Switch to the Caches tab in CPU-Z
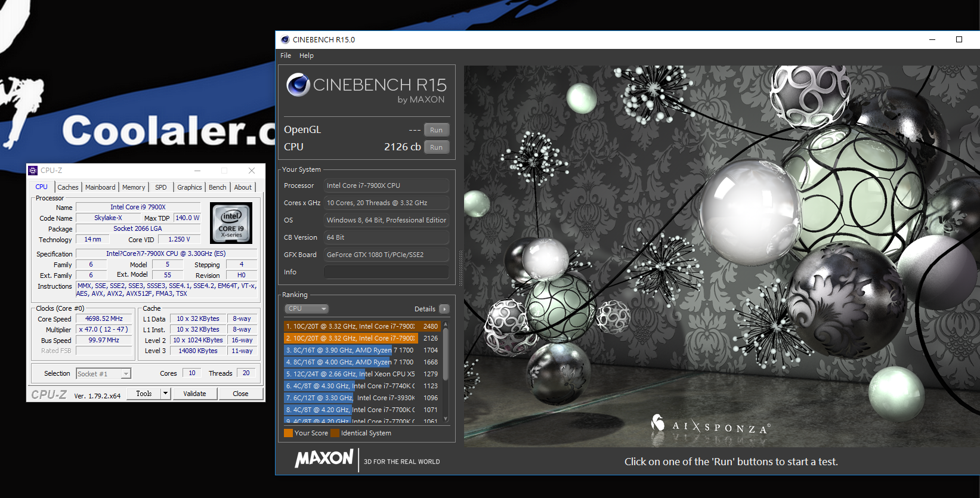 click(68, 187)
